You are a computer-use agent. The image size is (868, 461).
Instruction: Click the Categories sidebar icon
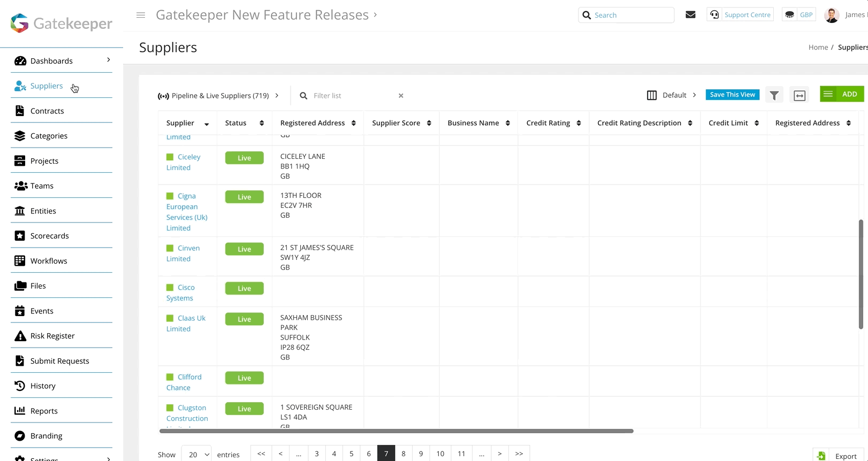tap(20, 136)
